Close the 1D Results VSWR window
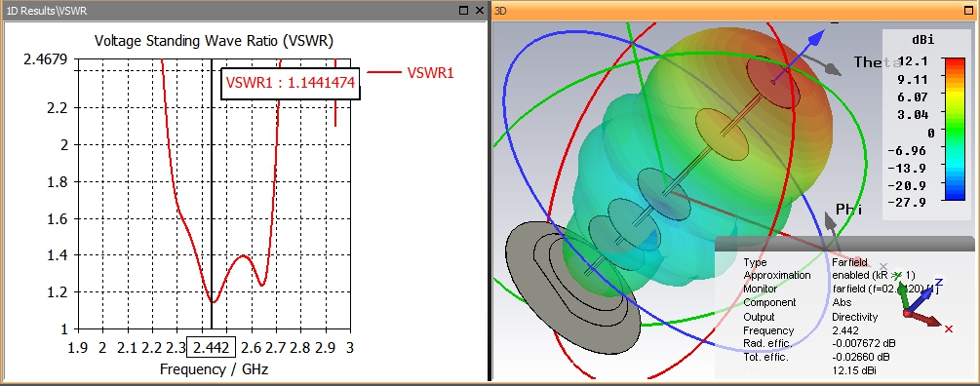This screenshot has width=980, height=386. pos(480,10)
